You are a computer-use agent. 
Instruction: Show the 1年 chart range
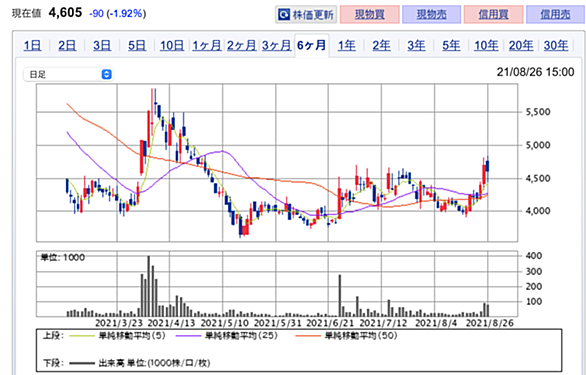(346, 46)
